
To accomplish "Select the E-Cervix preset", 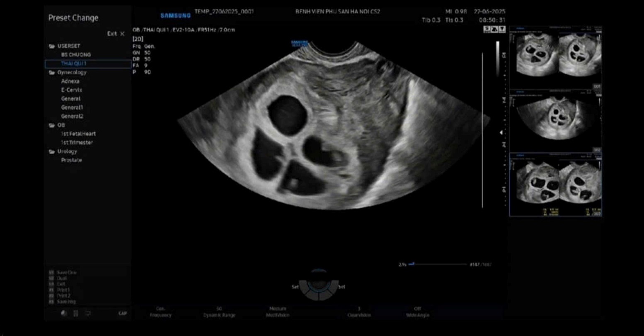I will click(72, 90).
